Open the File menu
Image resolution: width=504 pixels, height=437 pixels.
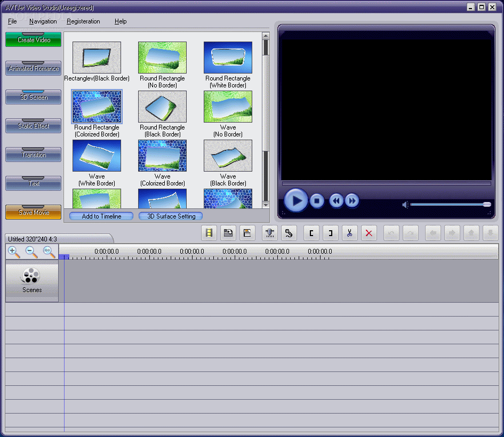(12, 21)
